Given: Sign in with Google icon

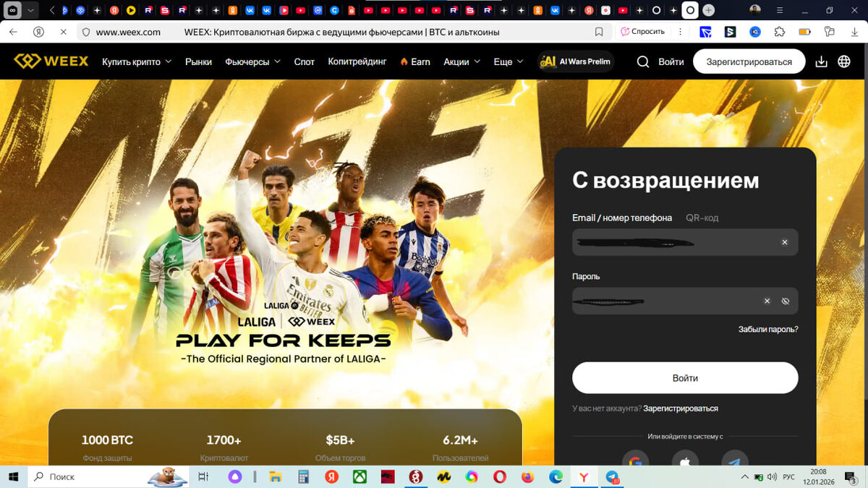Looking at the screenshot, I should coord(636,461).
